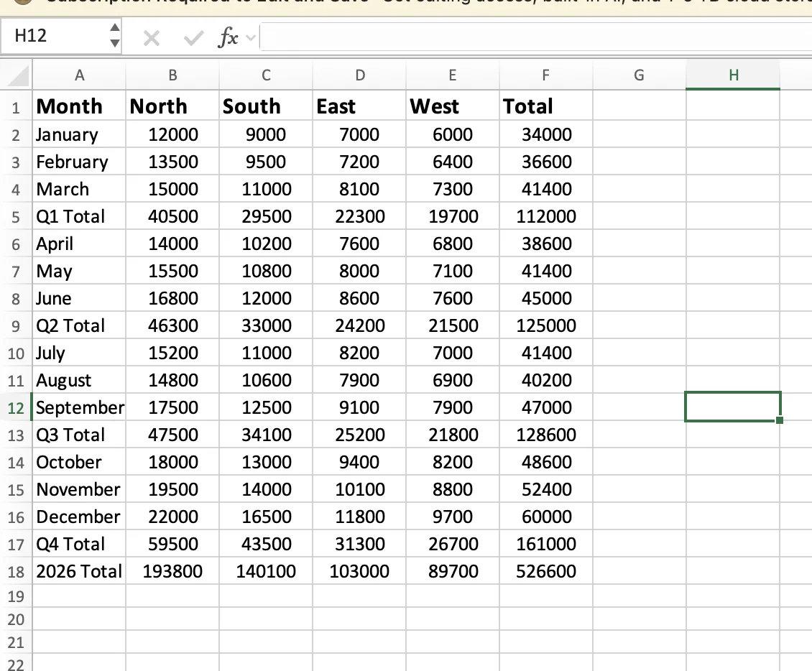This screenshot has width=812, height=671.
Task: Click Q1 total value 112000
Action: [x=546, y=216]
